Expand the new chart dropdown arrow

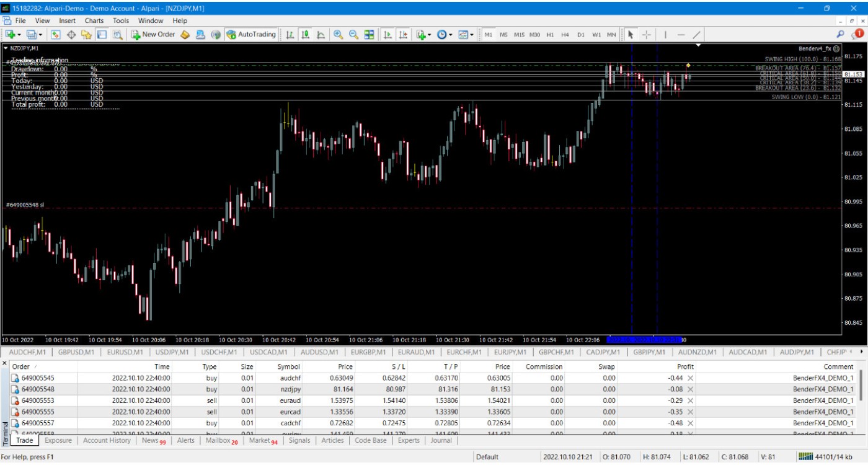coord(20,35)
